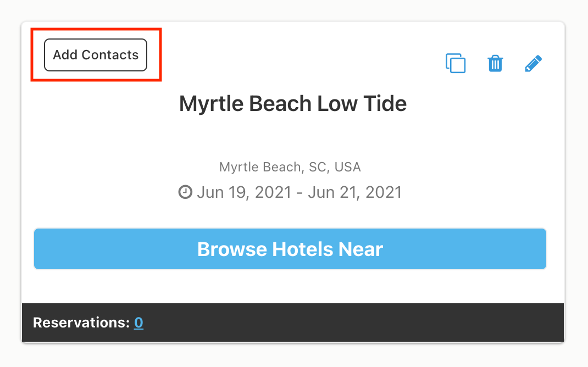Image resolution: width=588 pixels, height=367 pixels.
Task: Click the word Hotels on the blue button
Action: point(302,249)
